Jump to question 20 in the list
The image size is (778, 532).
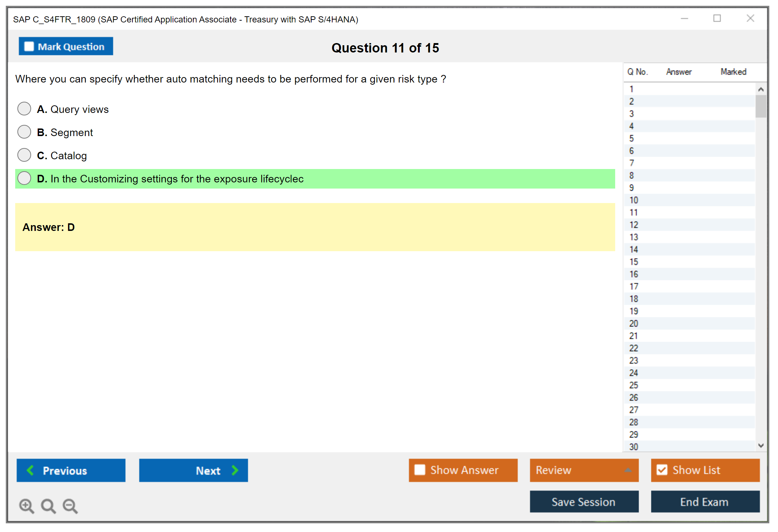pos(634,324)
